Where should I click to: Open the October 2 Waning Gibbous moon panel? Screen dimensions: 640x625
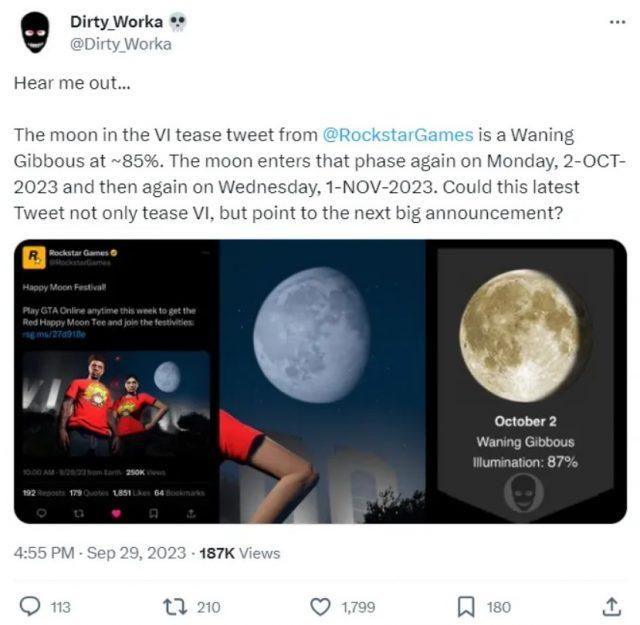point(526,381)
